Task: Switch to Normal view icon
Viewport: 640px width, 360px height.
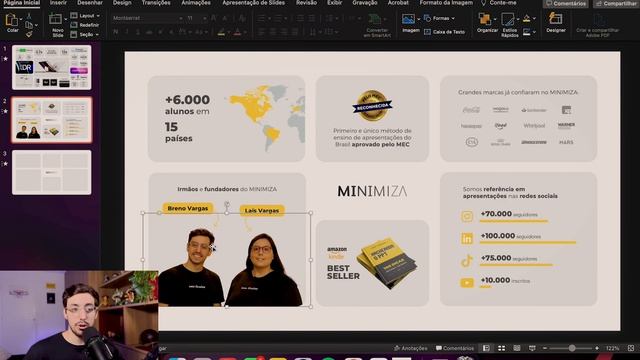Action: tap(486, 348)
